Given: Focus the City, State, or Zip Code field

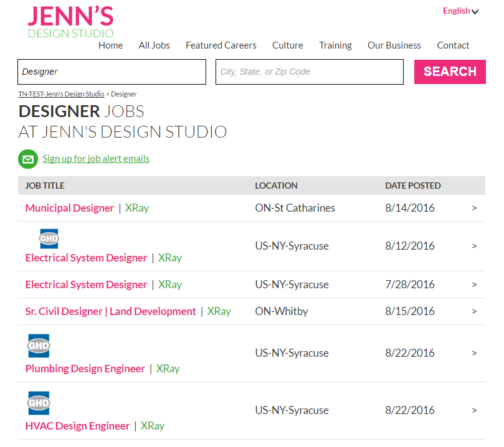Looking at the screenshot, I should (x=309, y=72).
